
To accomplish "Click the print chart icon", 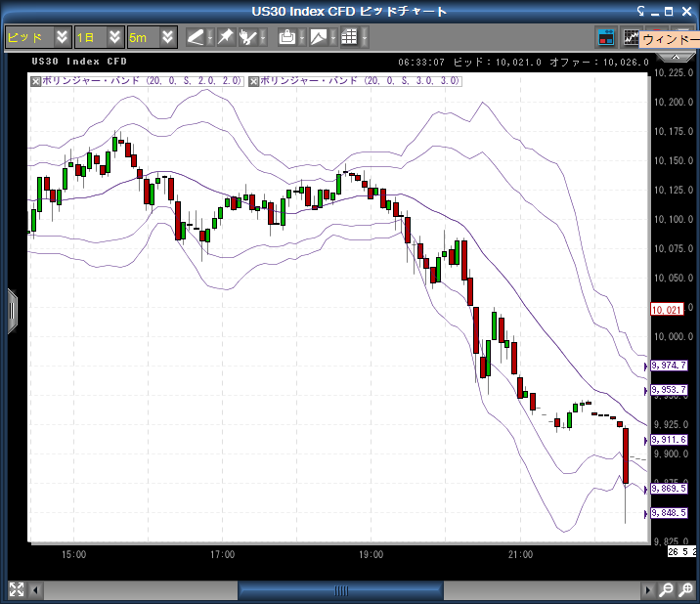I will (x=287, y=37).
